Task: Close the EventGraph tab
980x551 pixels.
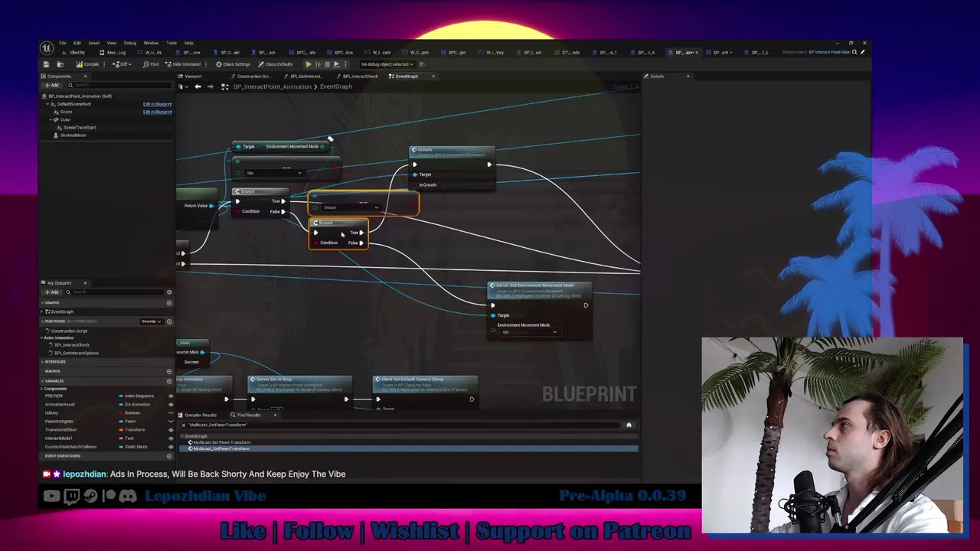Action: click(x=433, y=77)
